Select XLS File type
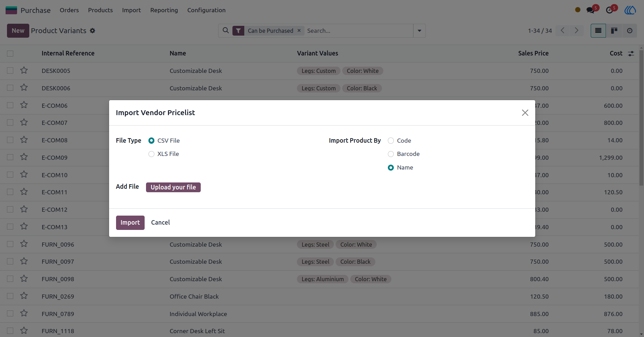The width and height of the screenshot is (644, 337). click(151, 154)
